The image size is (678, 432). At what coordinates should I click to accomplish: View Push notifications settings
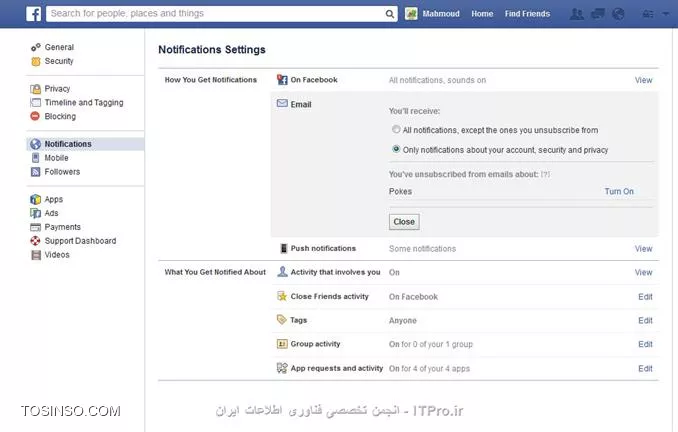pos(643,249)
